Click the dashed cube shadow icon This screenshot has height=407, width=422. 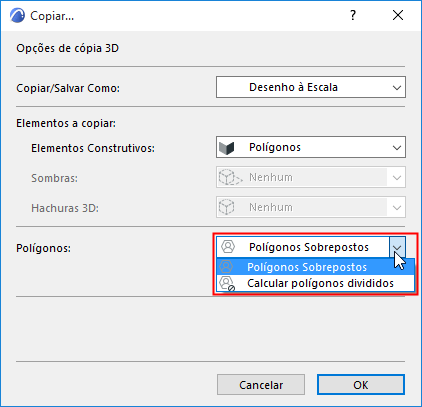230,177
